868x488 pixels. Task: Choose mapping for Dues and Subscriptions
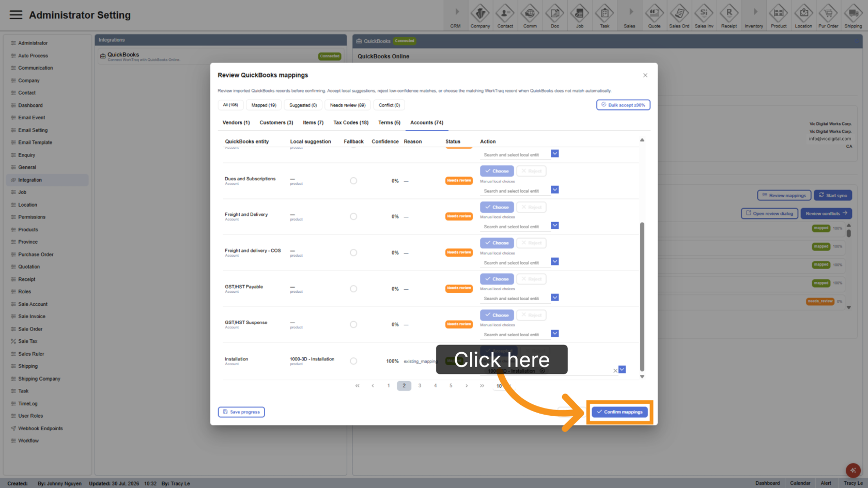497,171
